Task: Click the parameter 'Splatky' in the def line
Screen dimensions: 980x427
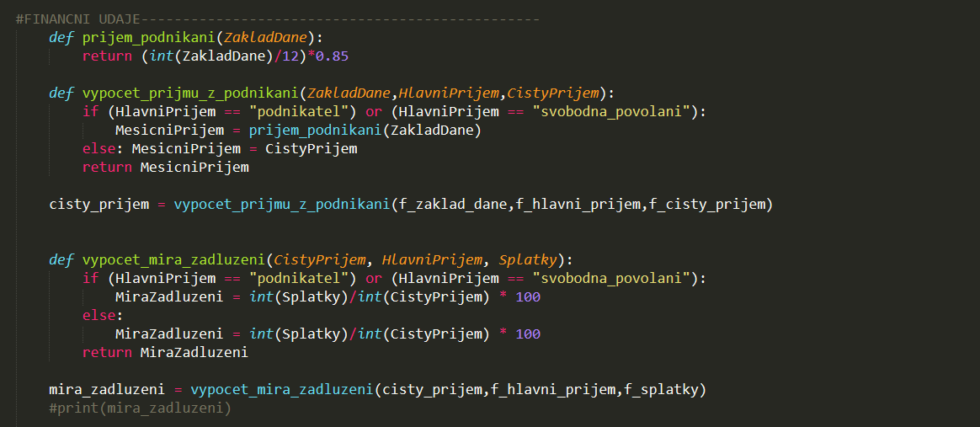Action: [x=528, y=259]
